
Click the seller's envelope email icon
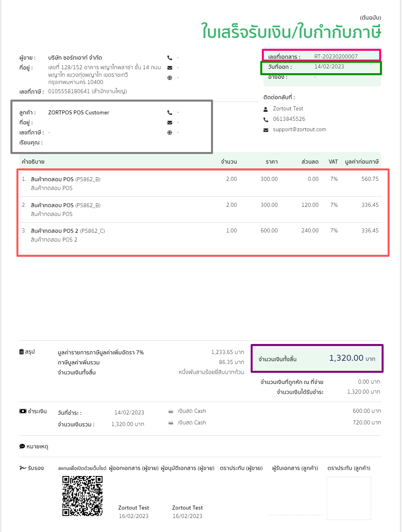(170, 68)
